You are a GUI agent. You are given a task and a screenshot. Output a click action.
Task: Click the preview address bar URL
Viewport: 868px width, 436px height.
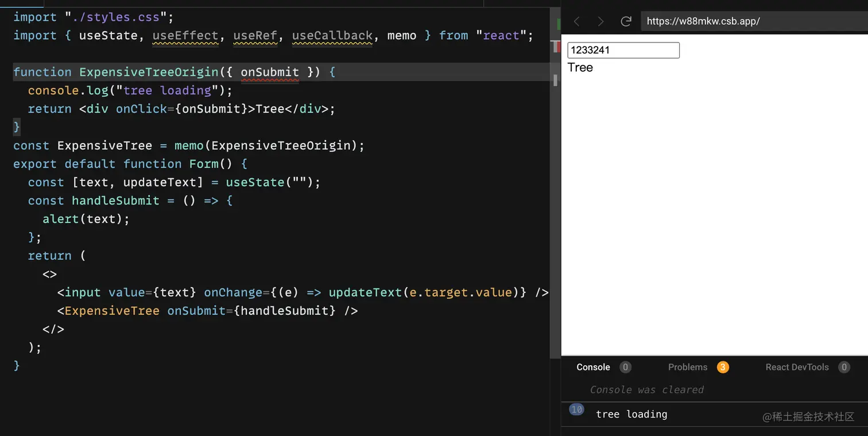(x=703, y=21)
